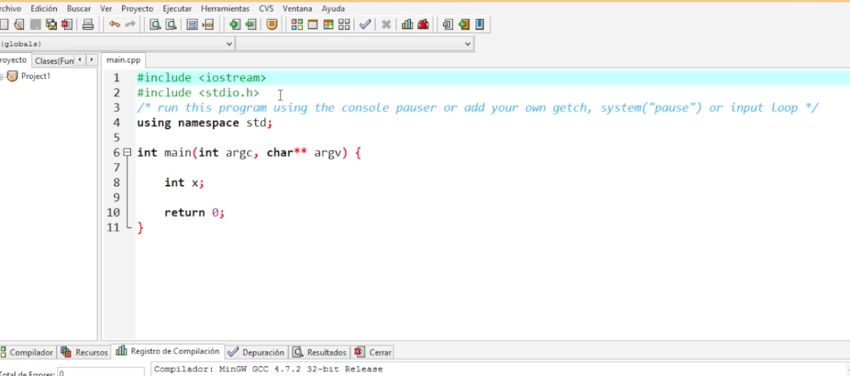The height and width of the screenshot is (376, 850).
Task: Click the console pauser comment line
Action: point(477,108)
